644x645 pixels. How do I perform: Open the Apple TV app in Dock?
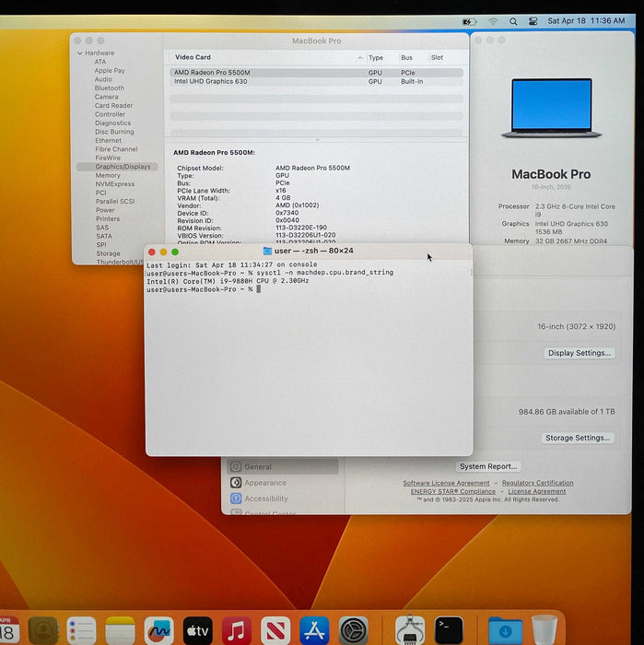coord(197,630)
